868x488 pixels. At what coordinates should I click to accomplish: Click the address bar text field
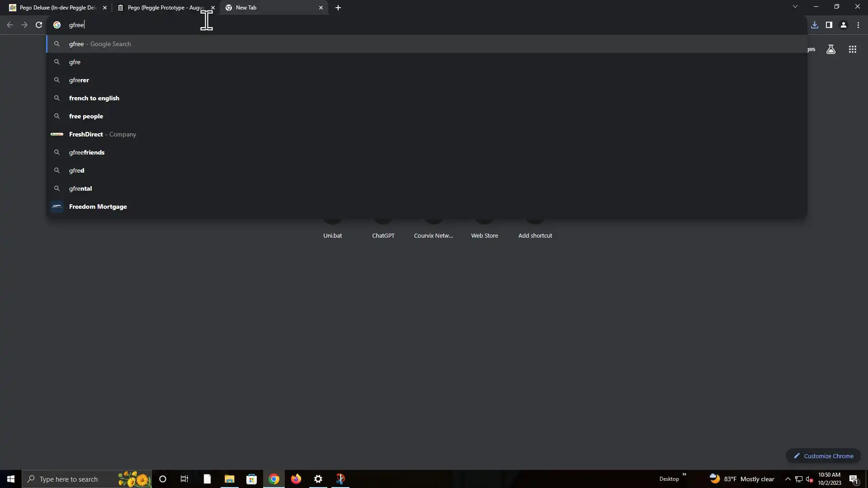pos(362,25)
